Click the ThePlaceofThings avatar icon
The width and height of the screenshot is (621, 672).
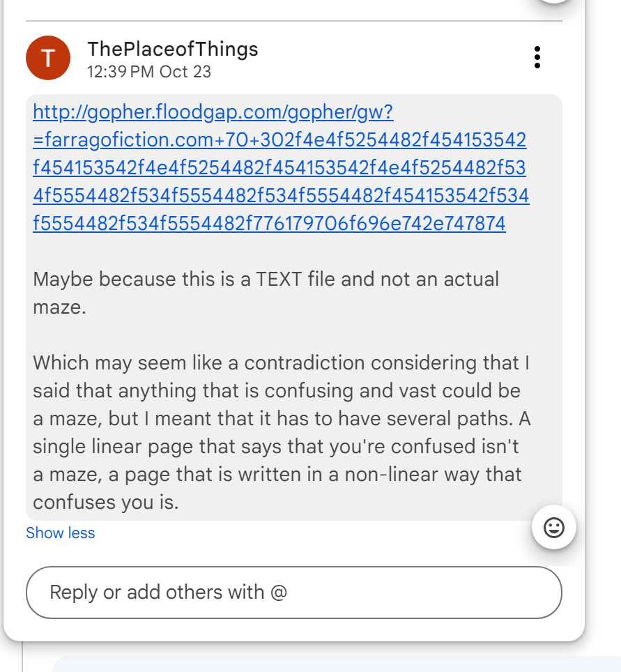coord(48,58)
